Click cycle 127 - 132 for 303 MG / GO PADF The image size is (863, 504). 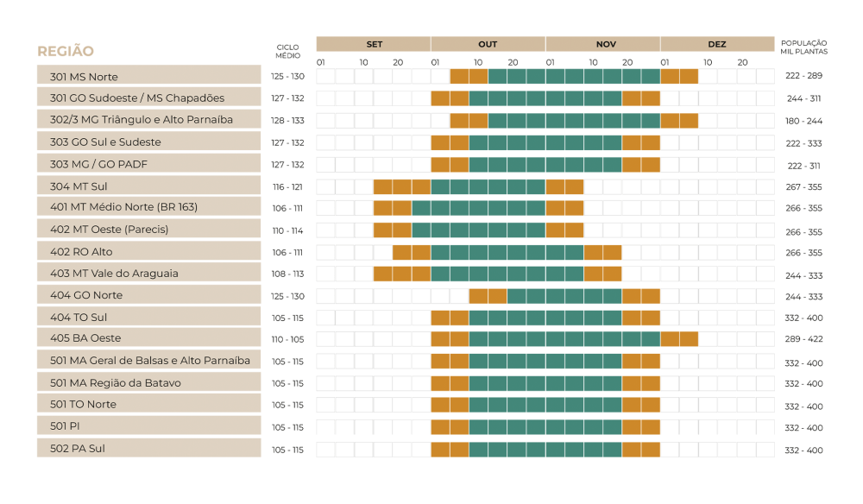(x=288, y=165)
